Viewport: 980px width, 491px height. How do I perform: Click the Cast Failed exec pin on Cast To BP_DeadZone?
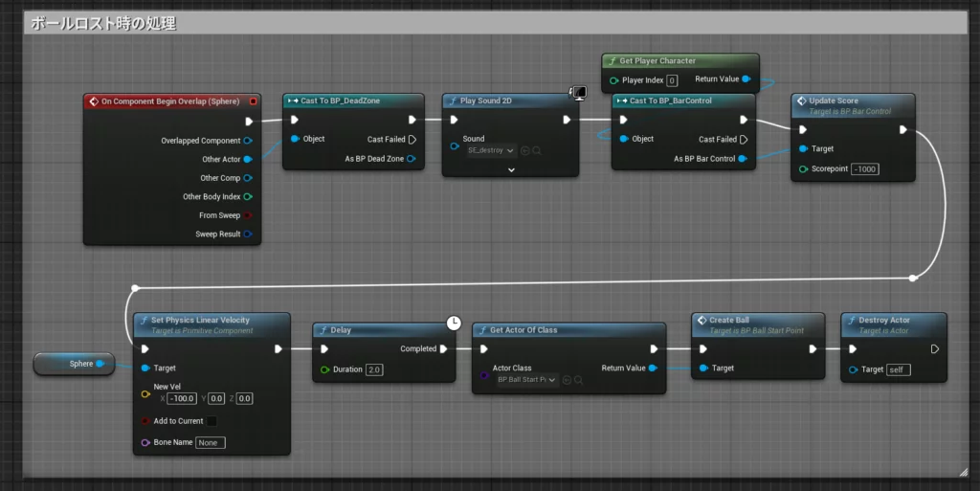pos(412,140)
